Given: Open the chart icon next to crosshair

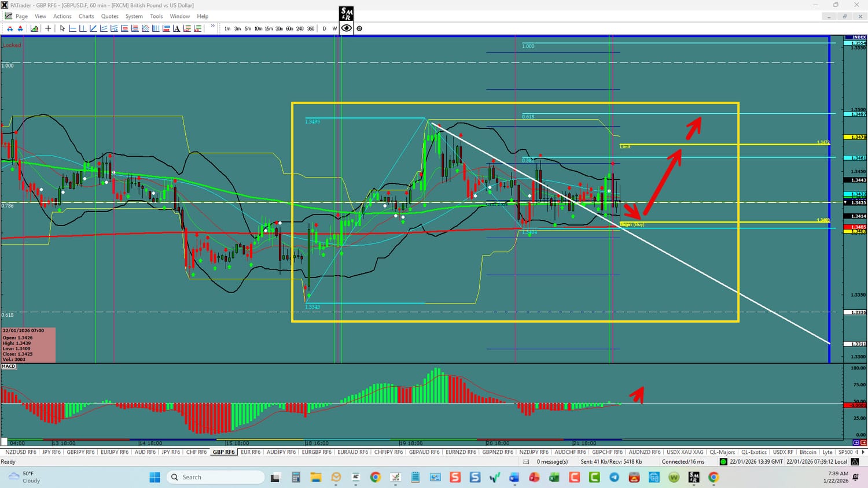Looking at the screenshot, I should coord(35,28).
